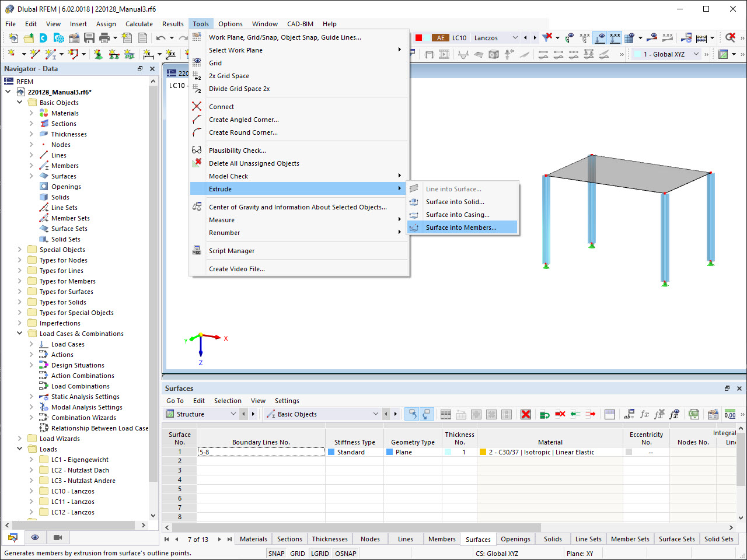Collapse the Basic Objects tree node
Viewport: 747px width, 560px height.
pyautogui.click(x=20, y=103)
